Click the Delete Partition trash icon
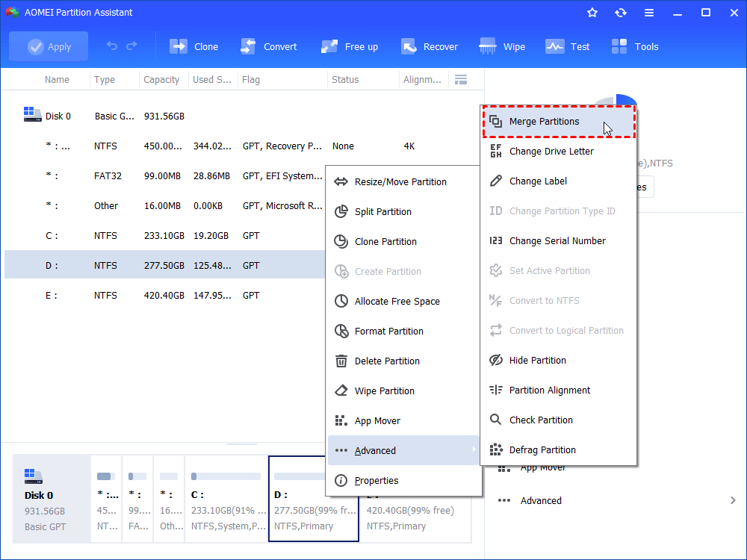Viewport: 747px width, 560px height. pyautogui.click(x=341, y=361)
